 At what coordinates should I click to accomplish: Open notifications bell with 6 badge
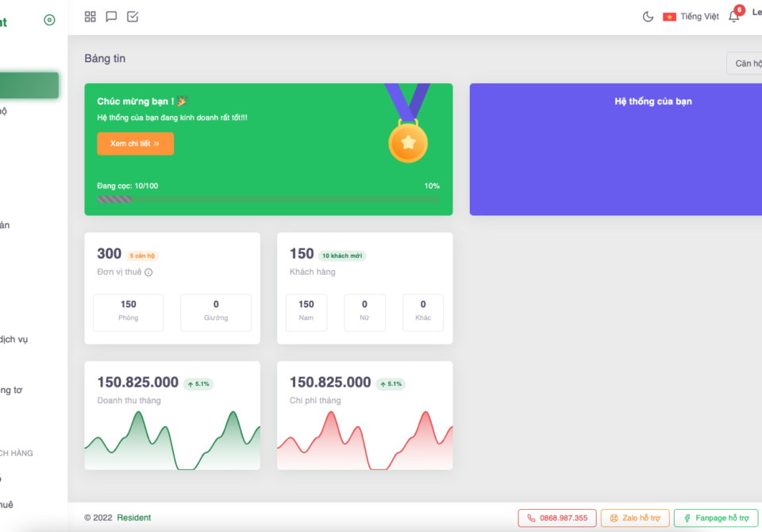[734, 17]
